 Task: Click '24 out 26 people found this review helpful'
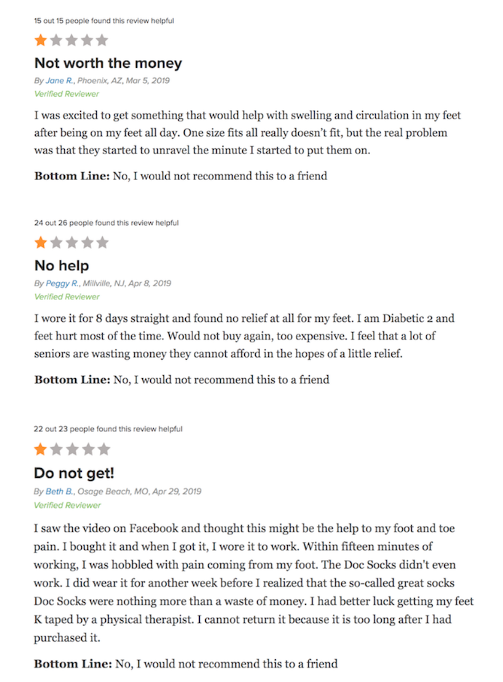point(106,223)
